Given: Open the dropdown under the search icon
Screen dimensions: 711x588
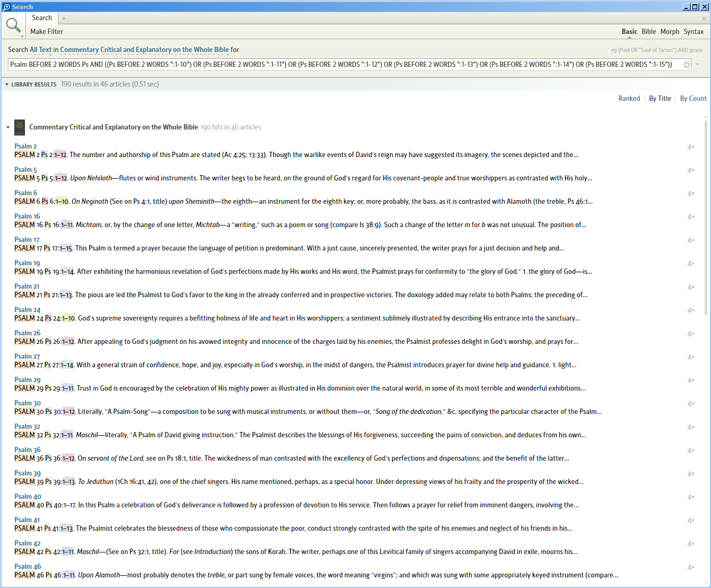Looking at the screenshot, I should [x=22, y=37].
